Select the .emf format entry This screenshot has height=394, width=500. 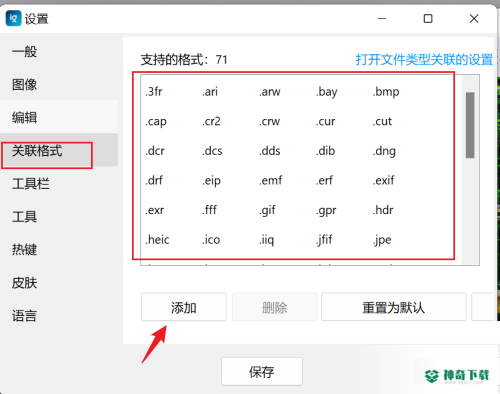(x=271, y=181)
